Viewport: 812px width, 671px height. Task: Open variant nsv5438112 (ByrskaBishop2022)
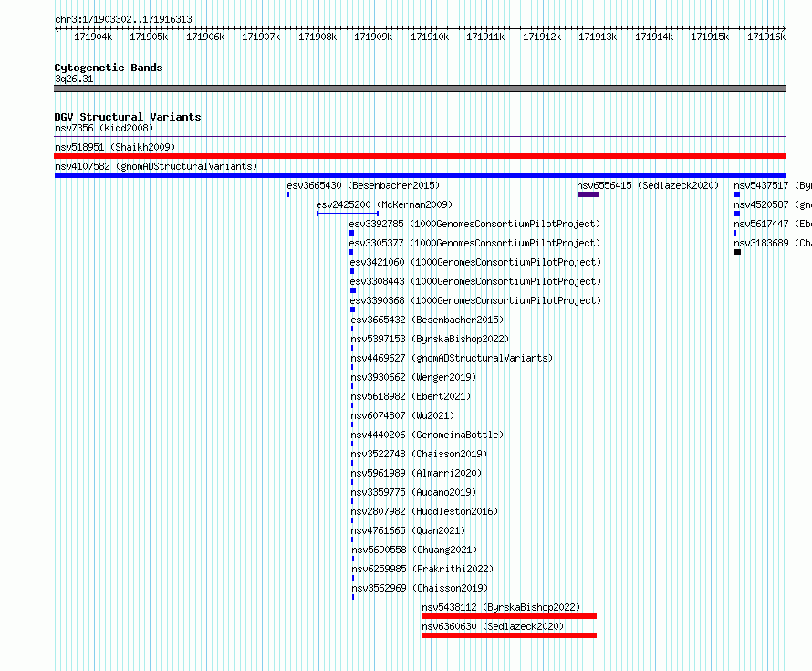(x=501, y=607)
